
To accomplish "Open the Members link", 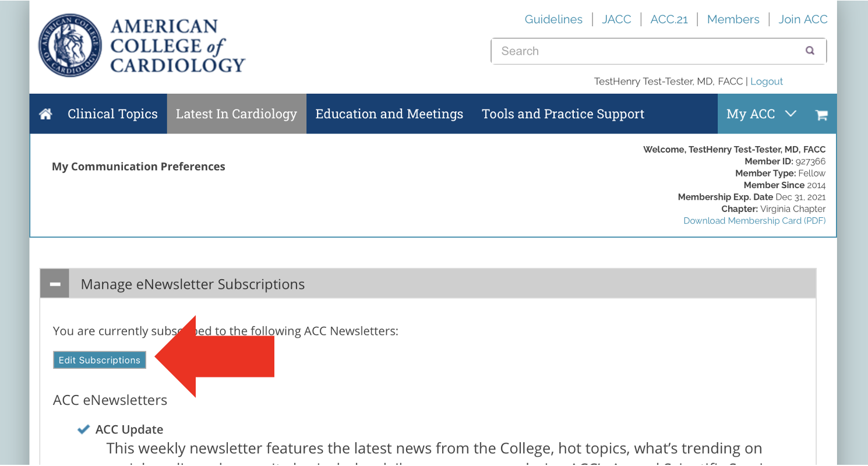I will [x=733, y=19].
